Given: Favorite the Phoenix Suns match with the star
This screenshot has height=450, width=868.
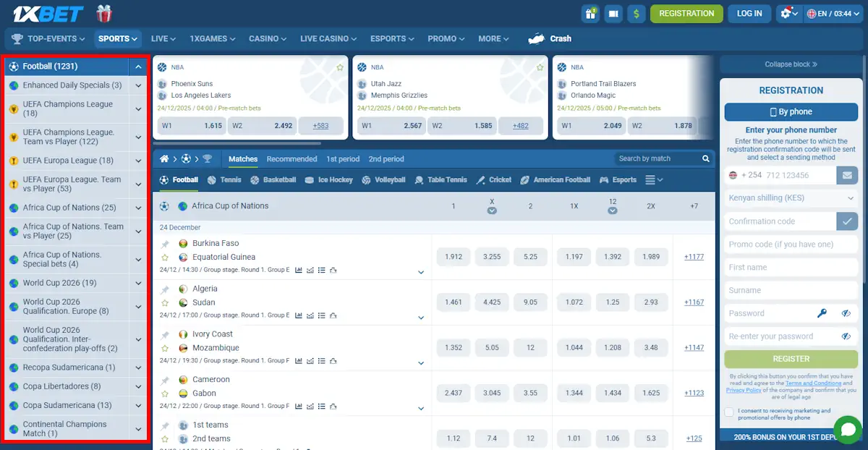Looking at the screenshot, I should tap(340, 67).
